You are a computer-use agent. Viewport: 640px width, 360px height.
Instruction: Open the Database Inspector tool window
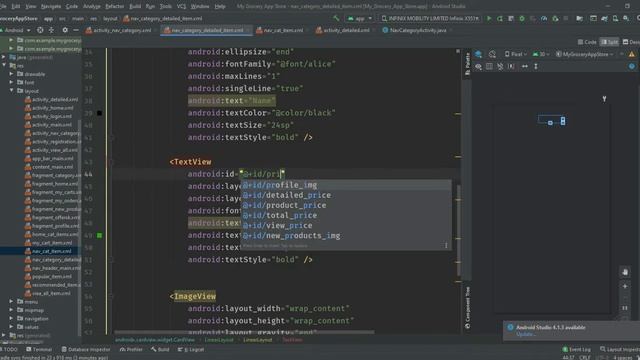coord(86,349)
